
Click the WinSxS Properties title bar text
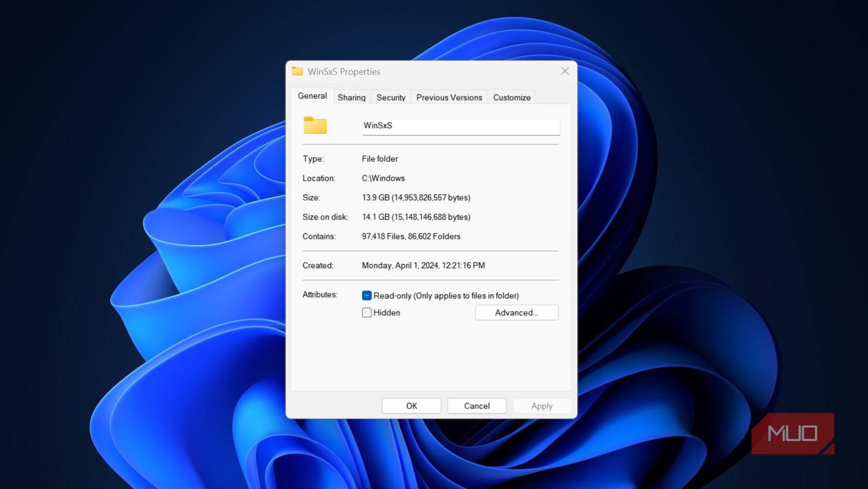(x=344, y=72)
